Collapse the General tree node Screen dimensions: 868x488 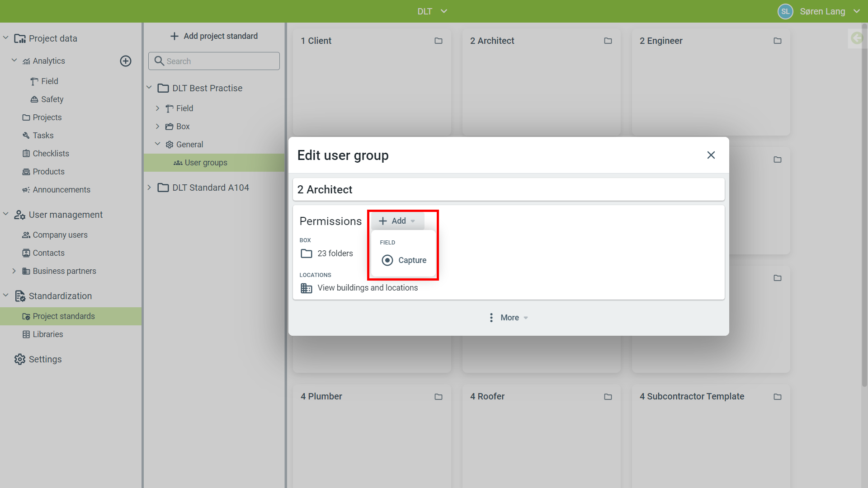[158, 144]
